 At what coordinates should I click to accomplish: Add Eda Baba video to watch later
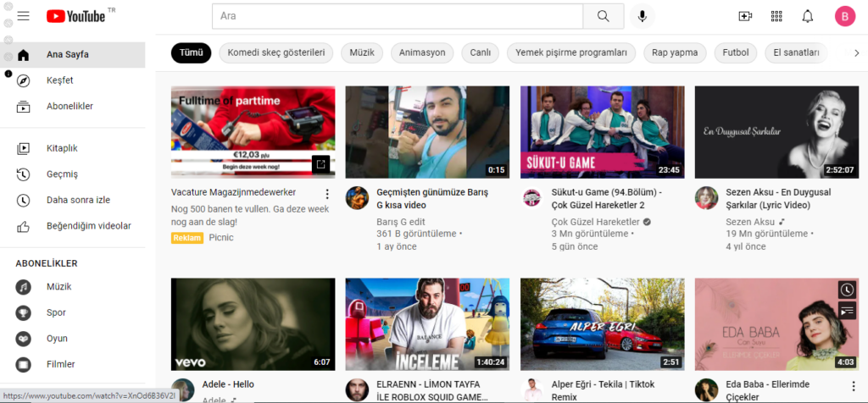[847, 290]
